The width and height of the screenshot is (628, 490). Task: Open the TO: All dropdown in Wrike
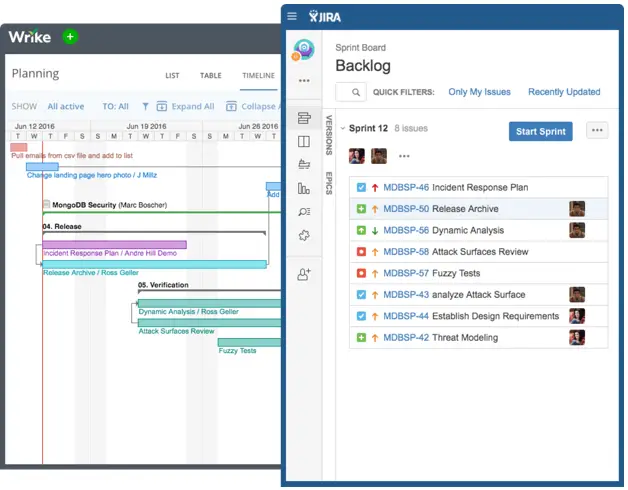[x=115, y=107]
